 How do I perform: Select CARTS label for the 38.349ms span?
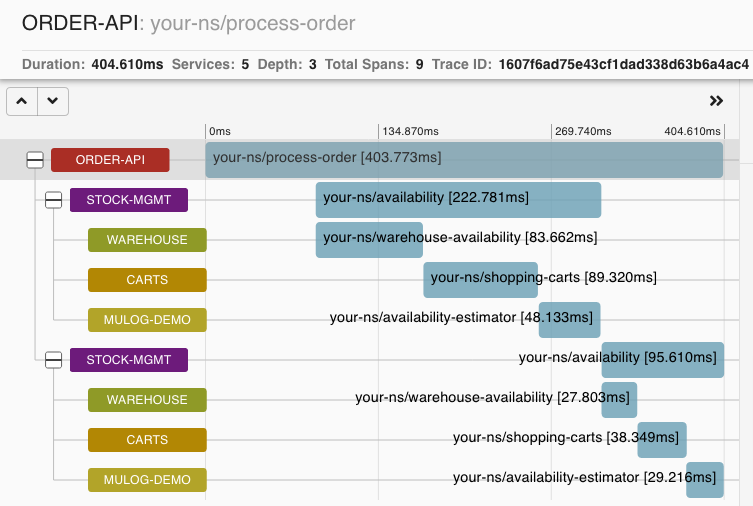point(147,440)
